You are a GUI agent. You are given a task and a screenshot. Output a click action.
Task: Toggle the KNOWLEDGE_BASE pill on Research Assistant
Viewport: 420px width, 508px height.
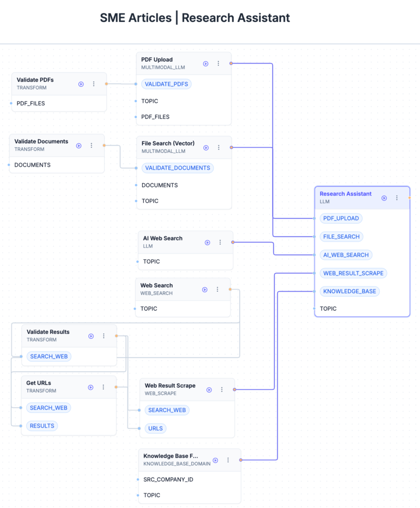pos(350,291)
